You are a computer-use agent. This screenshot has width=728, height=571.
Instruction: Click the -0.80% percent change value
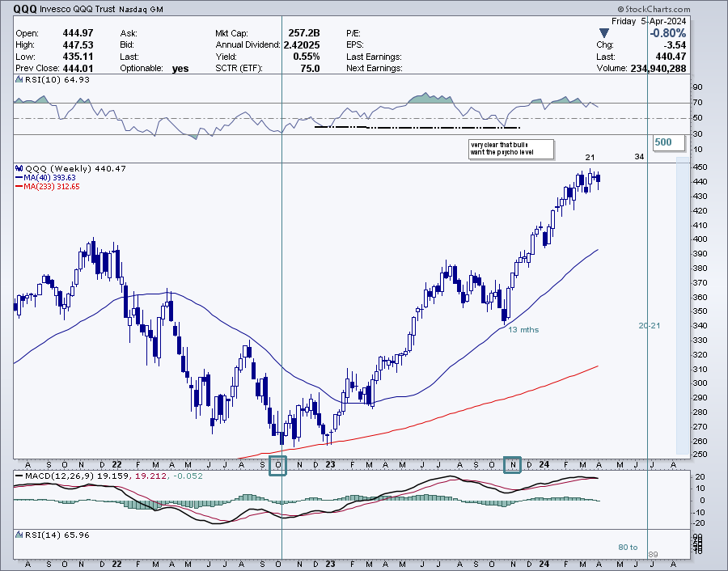click(667, 33)
